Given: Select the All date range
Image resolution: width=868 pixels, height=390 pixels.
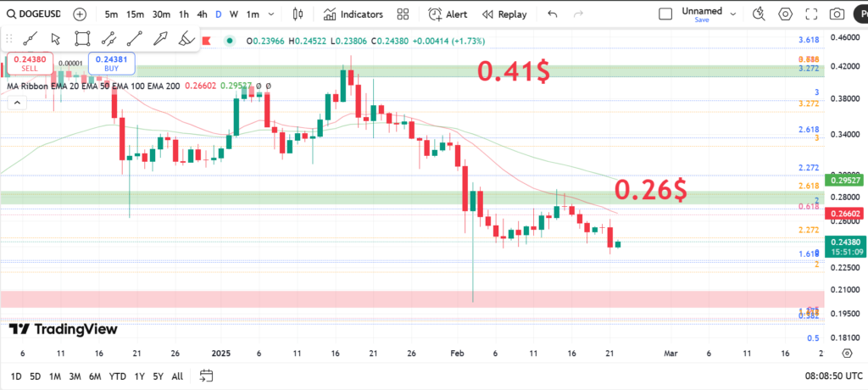Looking at the screenshot, I should click(x=177, y=376).
